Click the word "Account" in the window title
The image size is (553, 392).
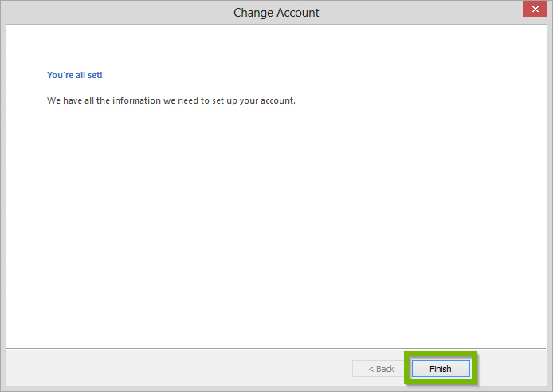[x=296, y=13]
